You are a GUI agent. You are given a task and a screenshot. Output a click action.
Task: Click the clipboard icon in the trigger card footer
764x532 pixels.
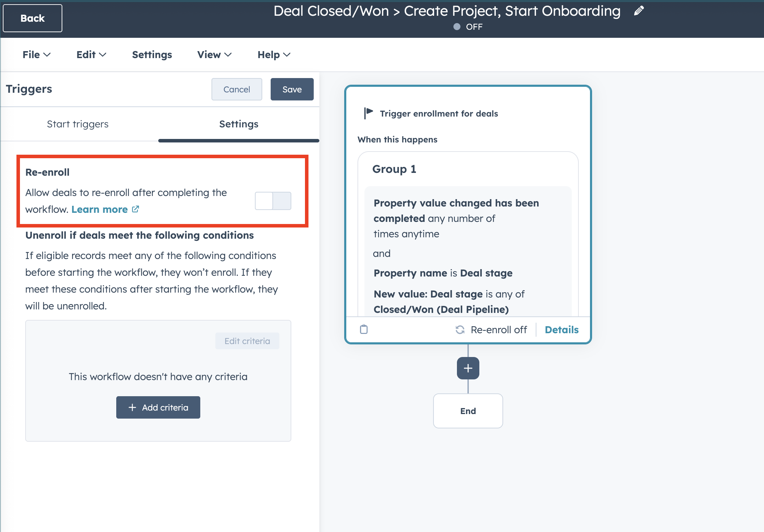[x=364, y=329]
